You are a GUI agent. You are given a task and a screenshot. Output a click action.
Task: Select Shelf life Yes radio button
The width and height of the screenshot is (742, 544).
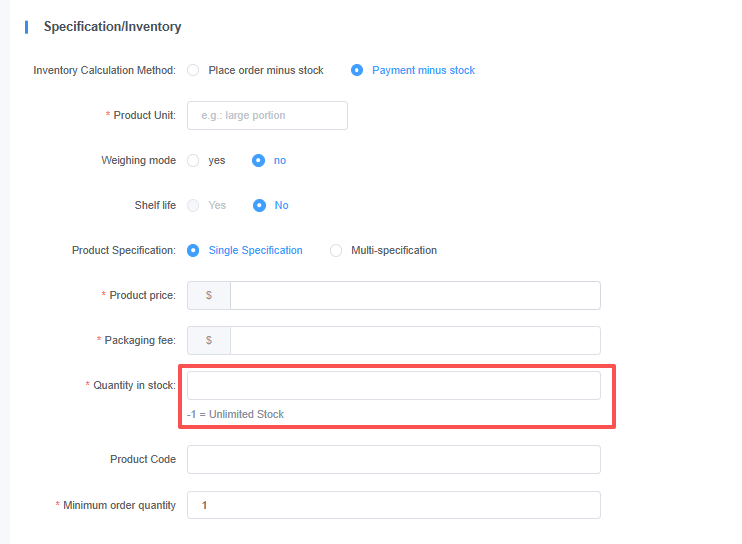click(194, 206)
